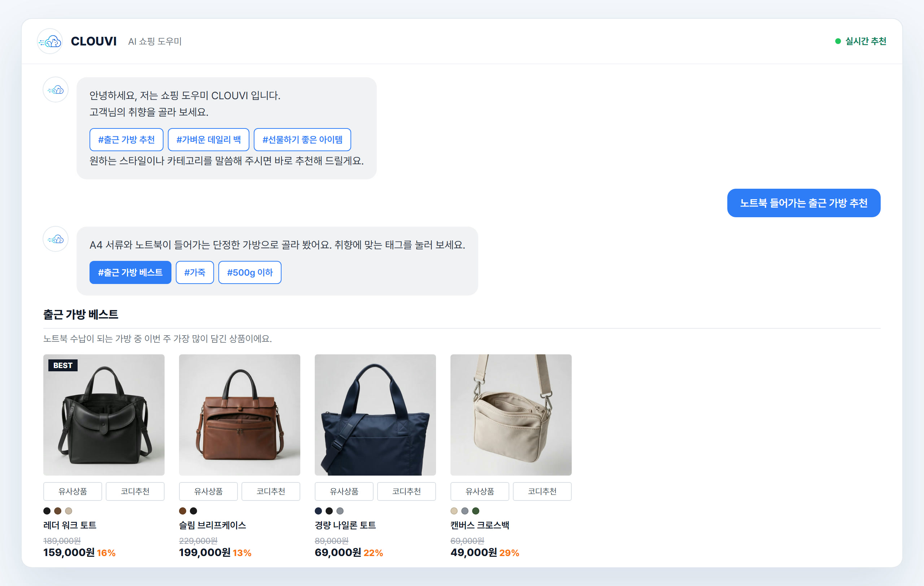924x586 pixels.
Task: Select the #가벼운 데일리 백 tag
Action: [208, 140]
